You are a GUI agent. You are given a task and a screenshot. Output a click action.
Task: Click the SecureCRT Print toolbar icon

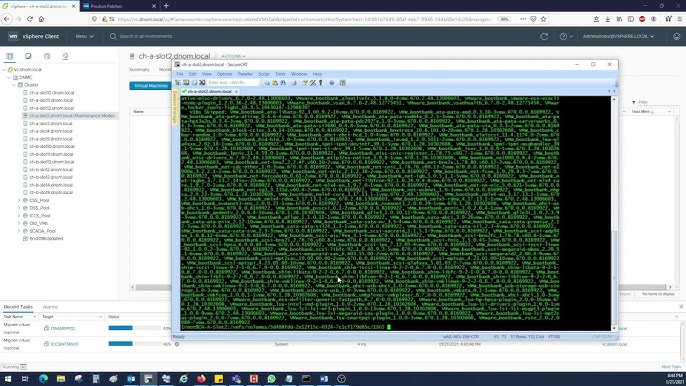click(294, 82)
